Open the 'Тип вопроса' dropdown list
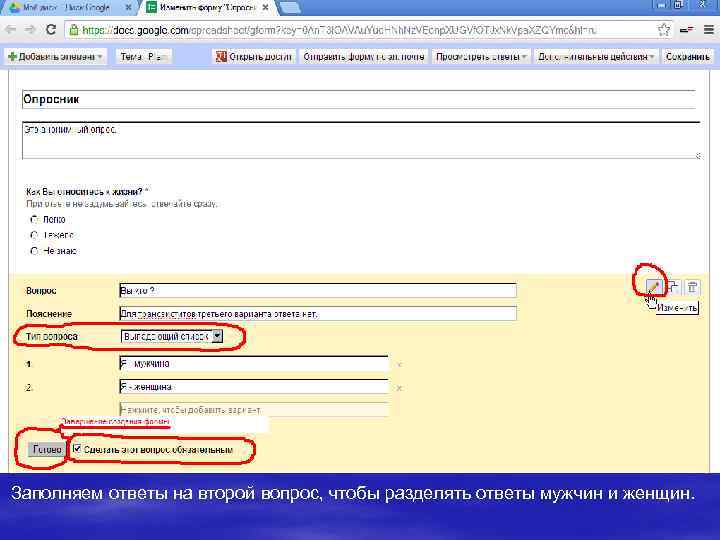The image size is (720, 540). [172, 336]
